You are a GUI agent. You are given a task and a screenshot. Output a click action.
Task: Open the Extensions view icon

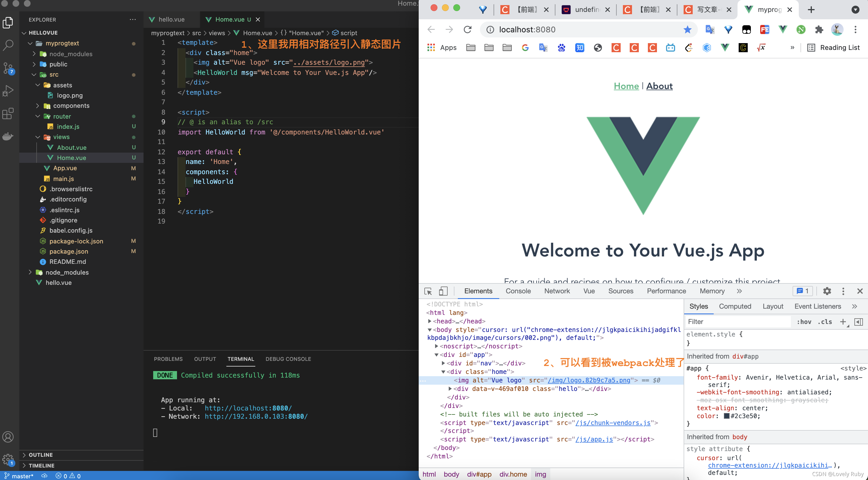point(8,113)
